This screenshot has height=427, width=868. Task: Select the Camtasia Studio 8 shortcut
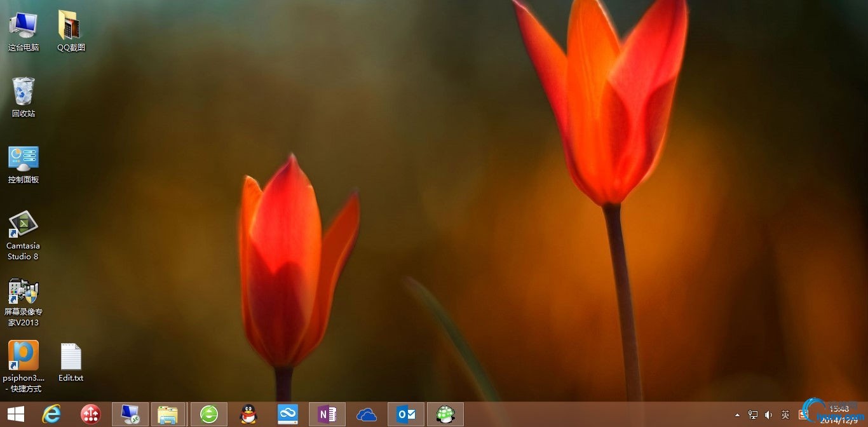pos(24,235)
